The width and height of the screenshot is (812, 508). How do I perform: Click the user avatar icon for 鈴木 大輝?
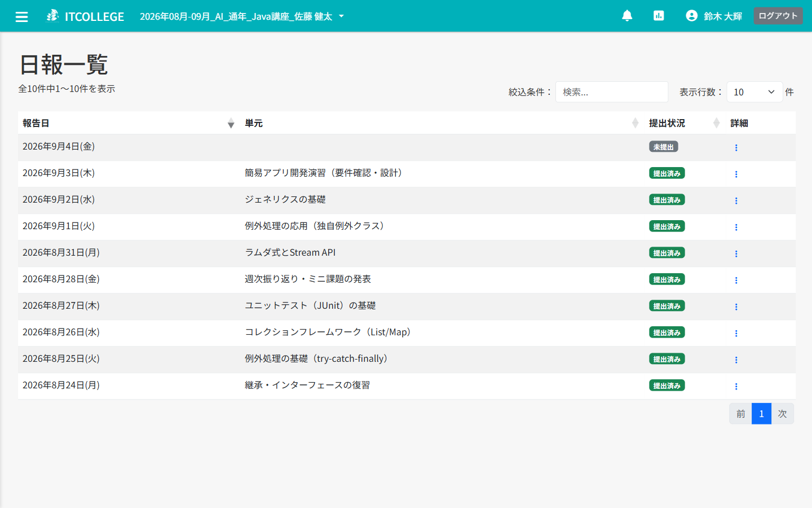coord(691,16)
